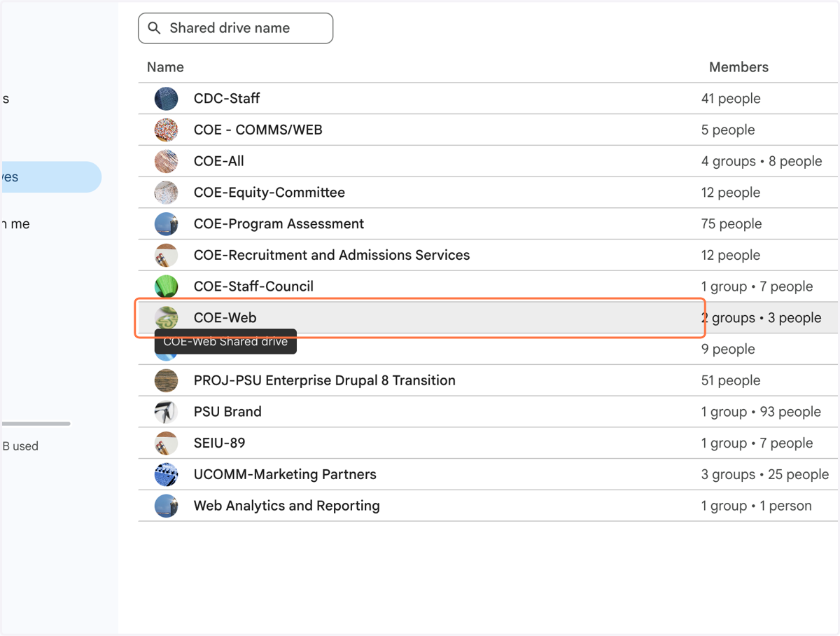Click the CDC-Staff drive icon

(167, 99)
